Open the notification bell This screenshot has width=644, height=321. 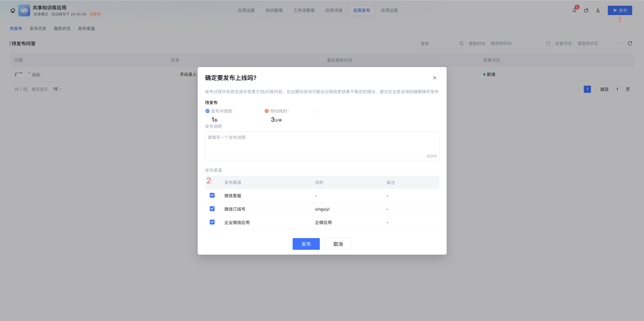pos(574,11)
